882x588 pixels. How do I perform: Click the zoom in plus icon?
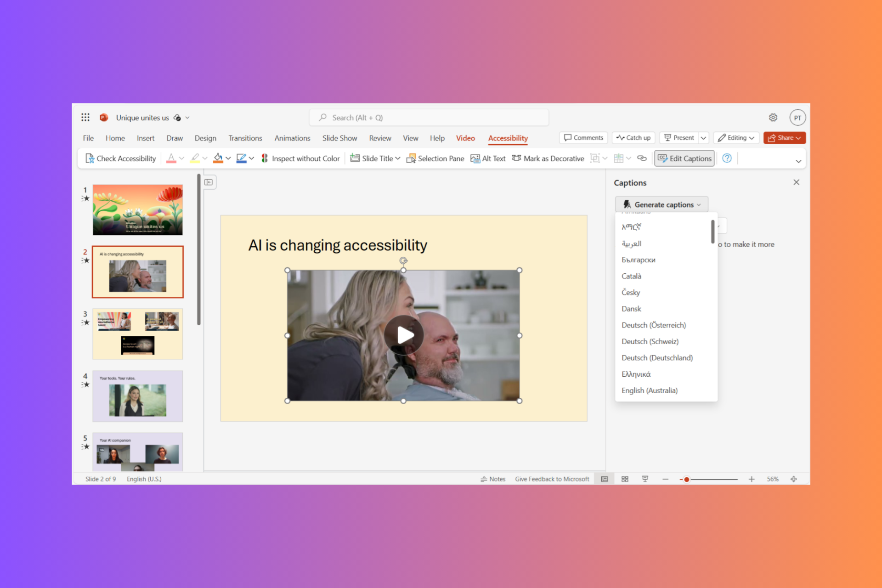click(x=752, y=479)
